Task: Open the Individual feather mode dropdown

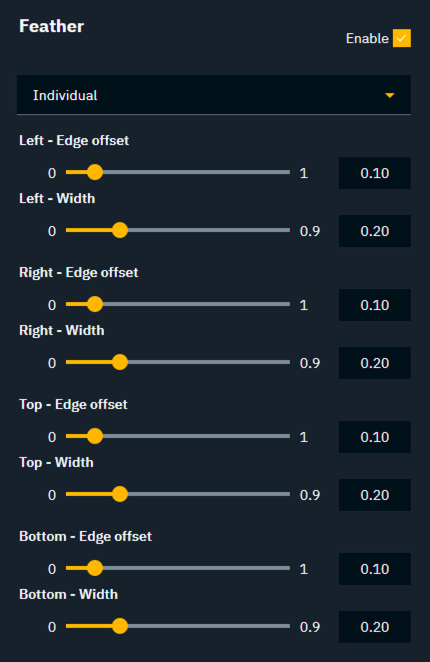Action: [214, 95]
